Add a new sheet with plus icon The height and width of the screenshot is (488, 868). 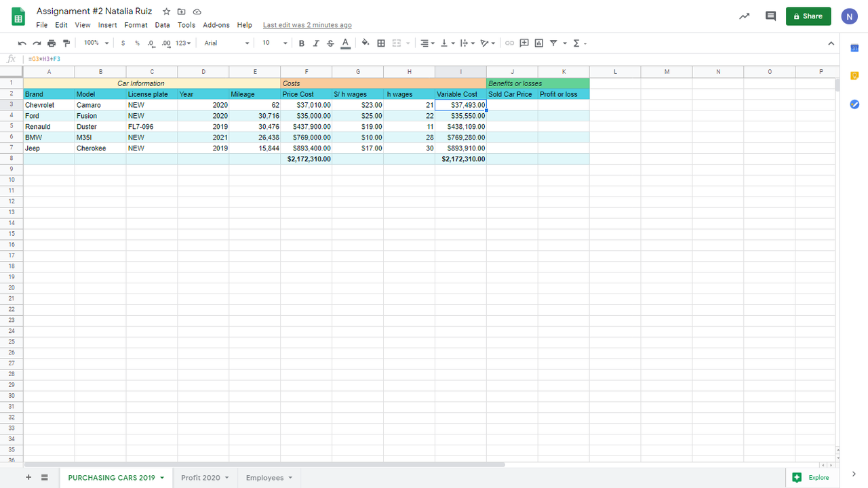(28, 477)
